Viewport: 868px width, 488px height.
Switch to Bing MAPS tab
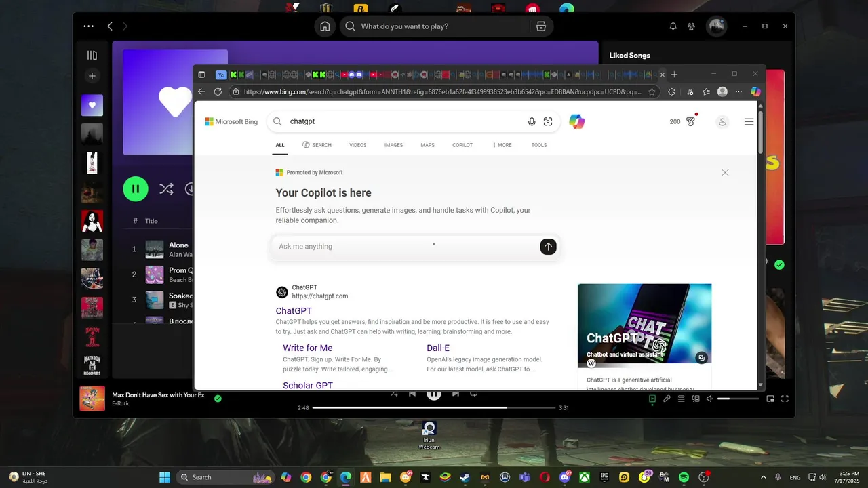pyautogui.click(x=427, y=145)
